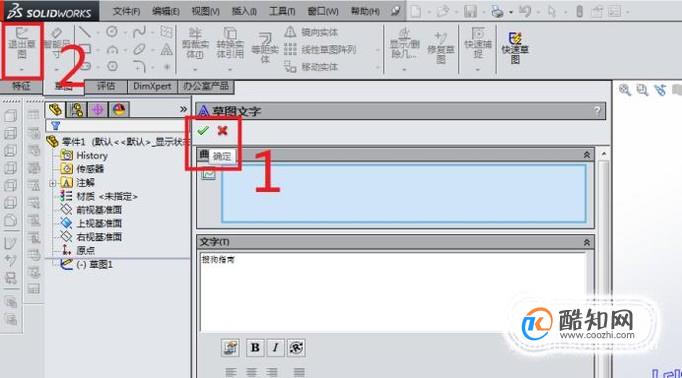Screen dimensions: 682x378
Task: Select the Rapid Sketch (快速草图) tool
Action: click(515, 48)
